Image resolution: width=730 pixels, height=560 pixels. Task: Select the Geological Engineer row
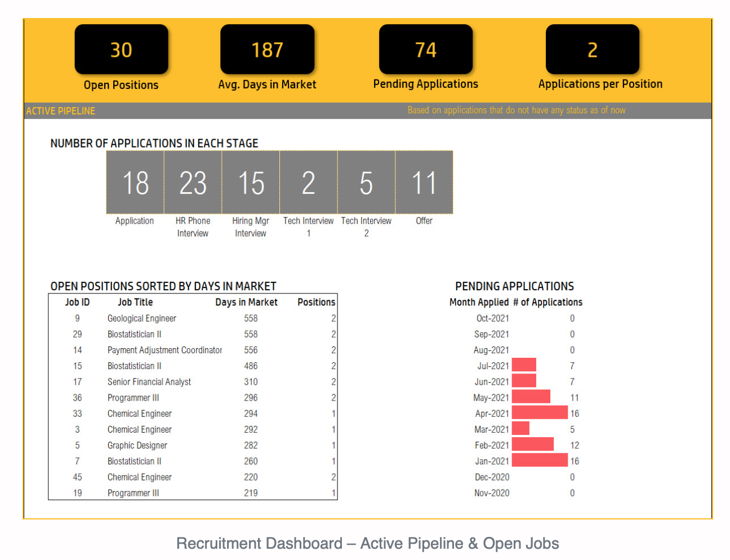[193, 318]
